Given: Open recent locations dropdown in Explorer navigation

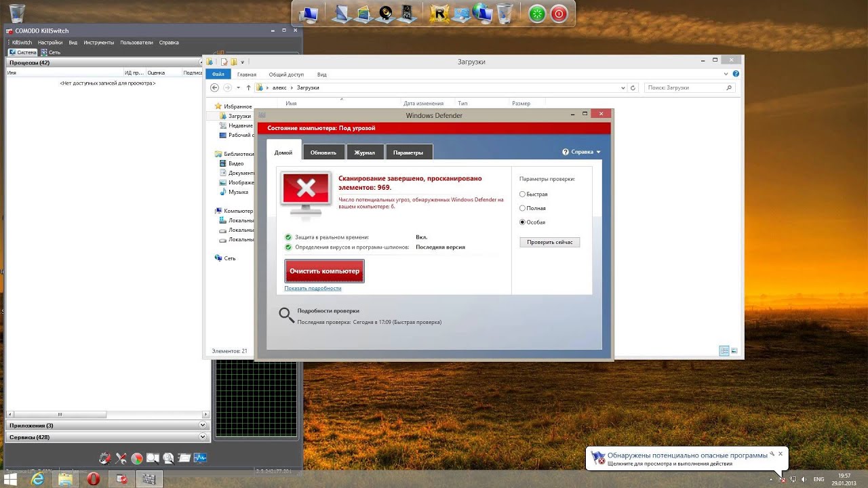Looking at the screenshot, I should (x=238, y=87).
